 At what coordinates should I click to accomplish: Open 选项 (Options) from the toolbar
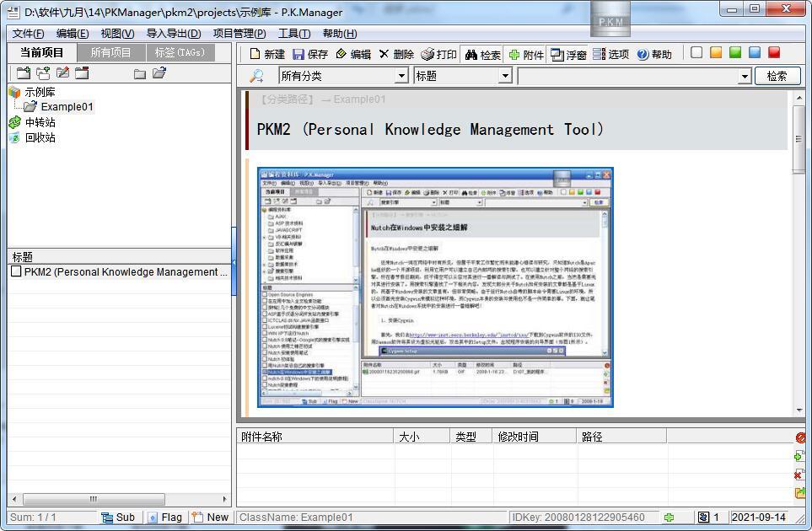coord(600,54)
